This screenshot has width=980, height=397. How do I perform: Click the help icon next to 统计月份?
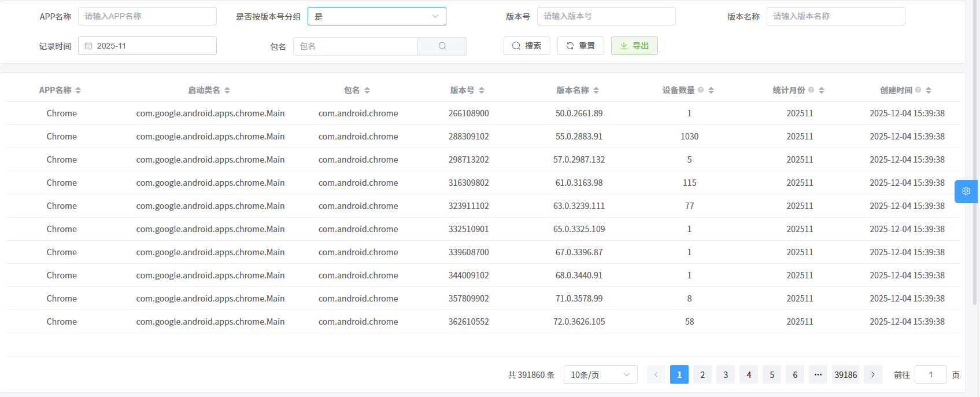(811, 90)
